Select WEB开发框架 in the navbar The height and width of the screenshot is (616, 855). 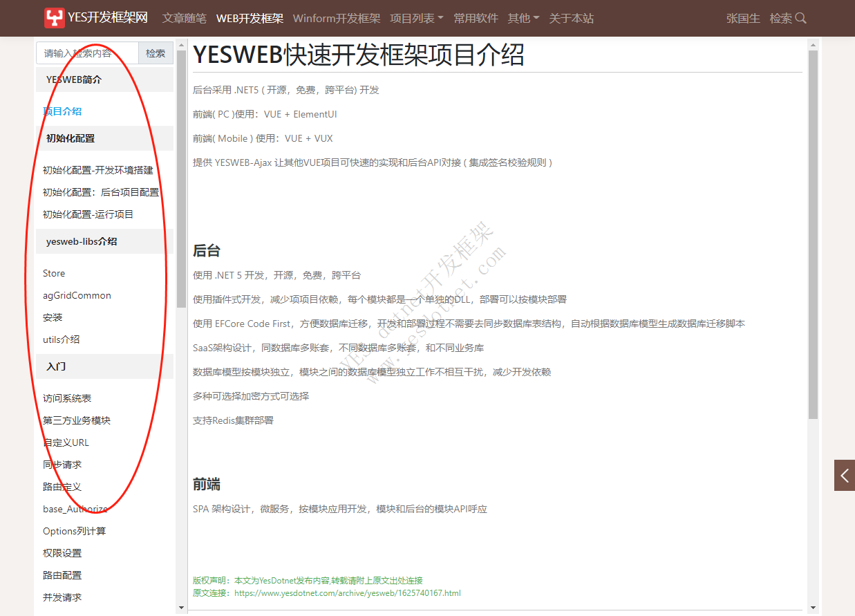coord(250,19)
